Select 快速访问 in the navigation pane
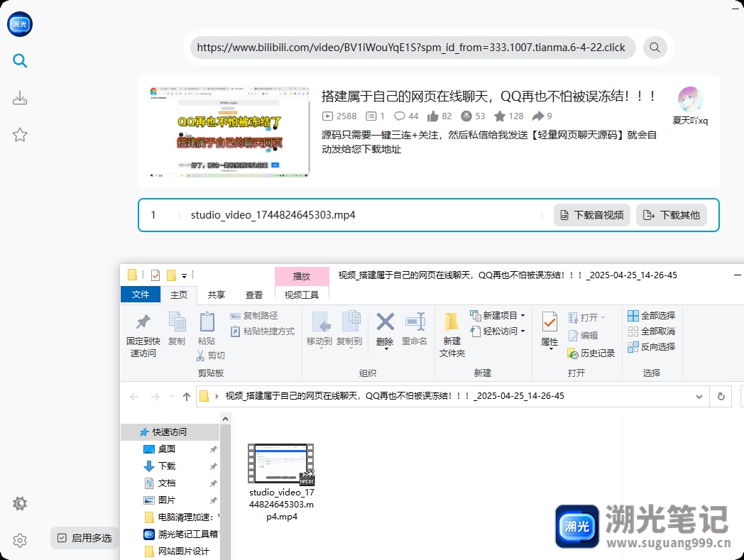The height and width of the screenshot is (560, 744). tap(170, 432)
